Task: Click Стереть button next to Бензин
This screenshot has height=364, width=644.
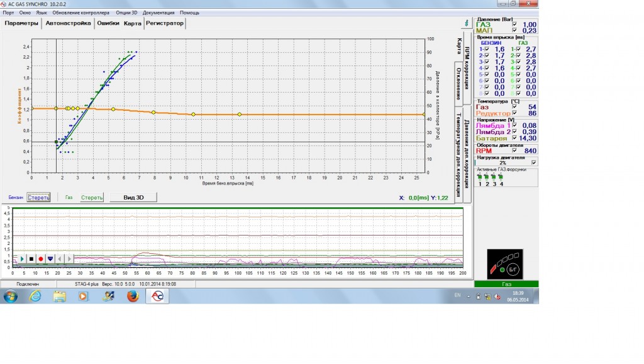Action: (x=38, y=197)
